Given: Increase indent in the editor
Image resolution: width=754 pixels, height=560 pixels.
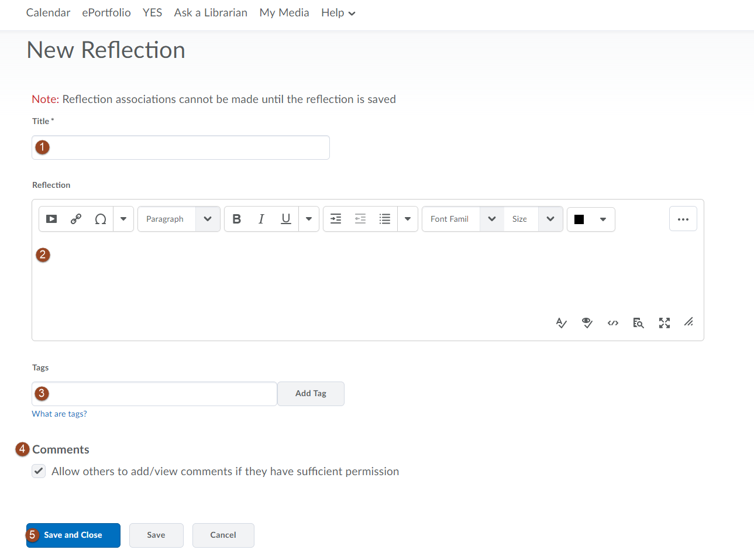Looking at the screenshot, I should coord(336,219).
